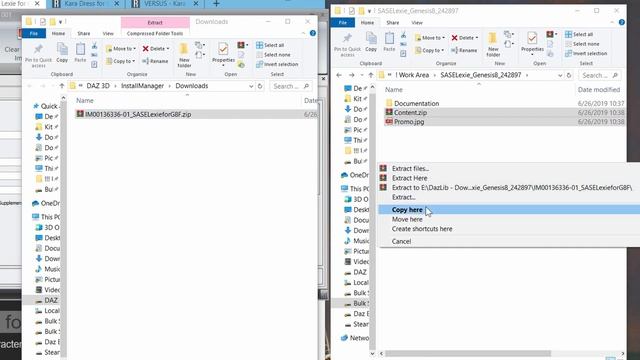Open new browser tab with plus button
Screen dimensions: 640x360
[216, 4]
